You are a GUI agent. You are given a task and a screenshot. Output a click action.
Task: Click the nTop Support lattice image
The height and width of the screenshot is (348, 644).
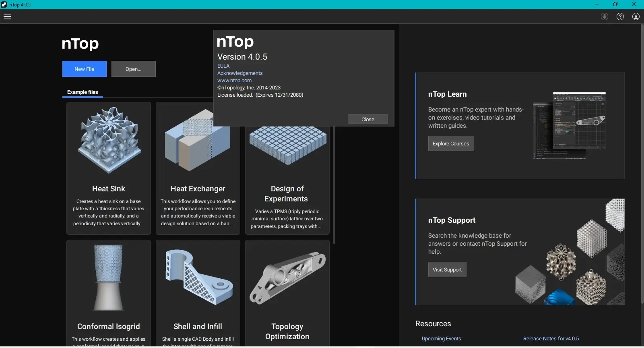(570, 252)
